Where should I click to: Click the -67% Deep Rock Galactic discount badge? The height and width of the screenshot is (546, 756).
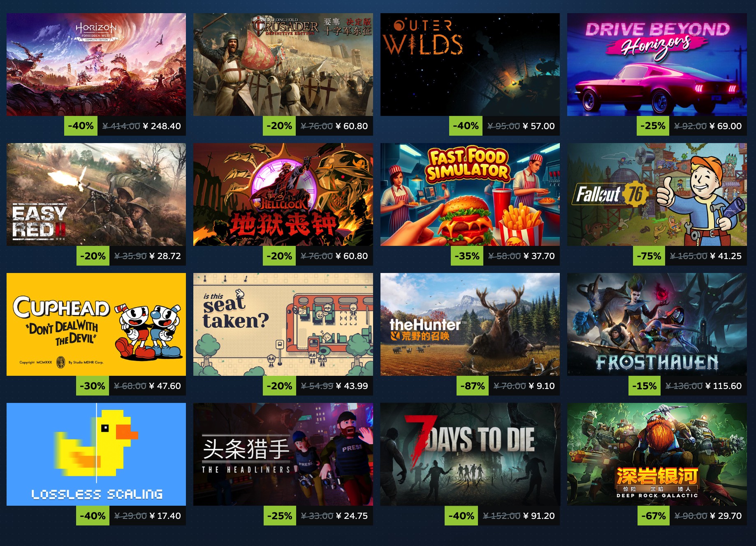click(653, 516)
